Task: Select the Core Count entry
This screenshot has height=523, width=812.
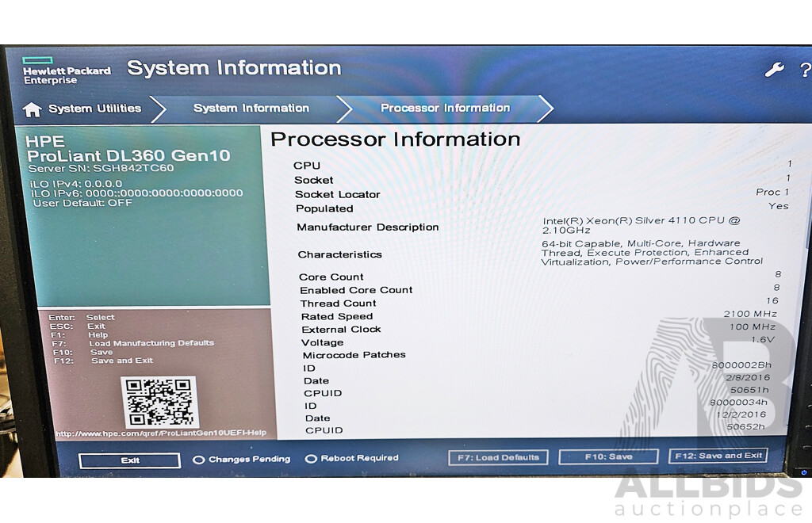Action: coord(331,277)
